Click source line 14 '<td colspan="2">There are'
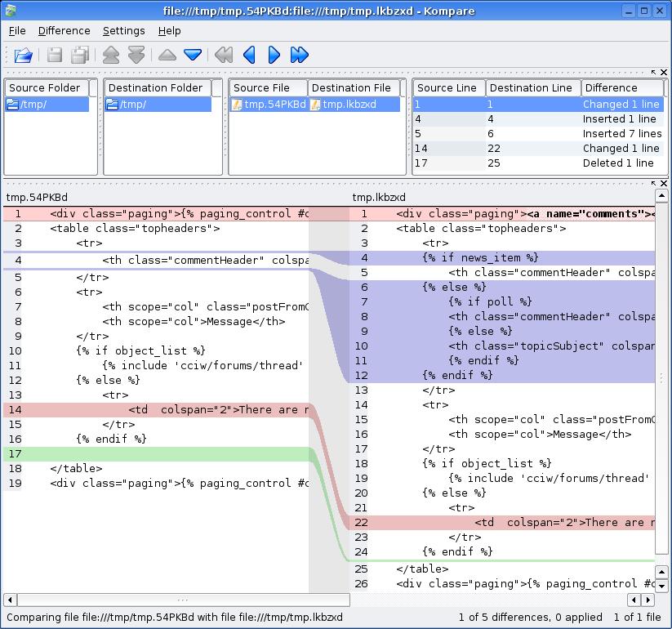Screen dimensions: 672x629 [x=156, y=409]
